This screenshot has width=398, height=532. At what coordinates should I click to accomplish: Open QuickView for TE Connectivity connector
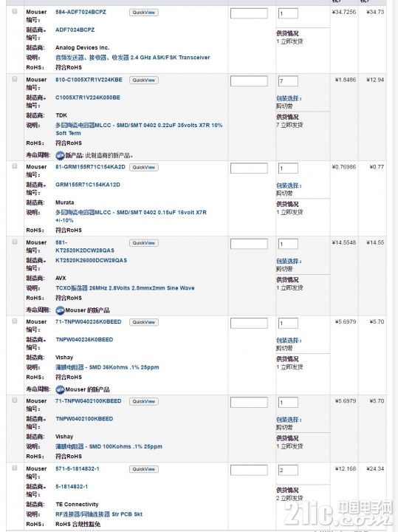(x=144, y=469)
